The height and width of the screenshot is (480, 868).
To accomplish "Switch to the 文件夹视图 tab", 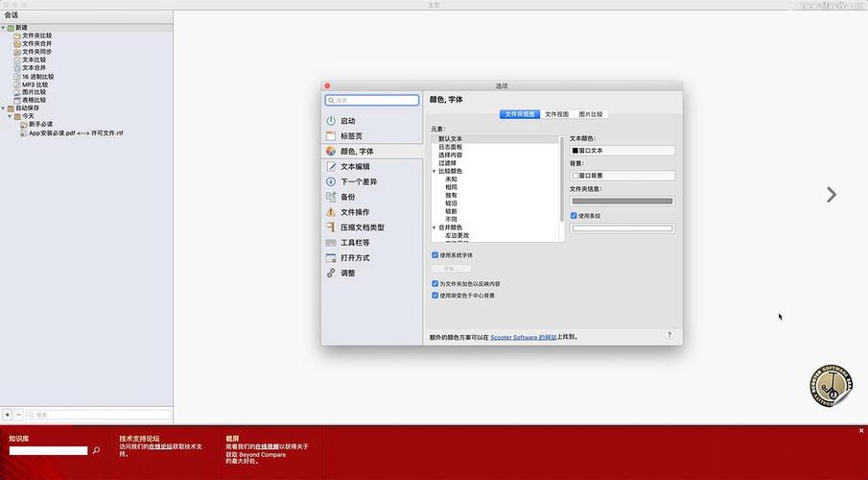I will point(520,114).
